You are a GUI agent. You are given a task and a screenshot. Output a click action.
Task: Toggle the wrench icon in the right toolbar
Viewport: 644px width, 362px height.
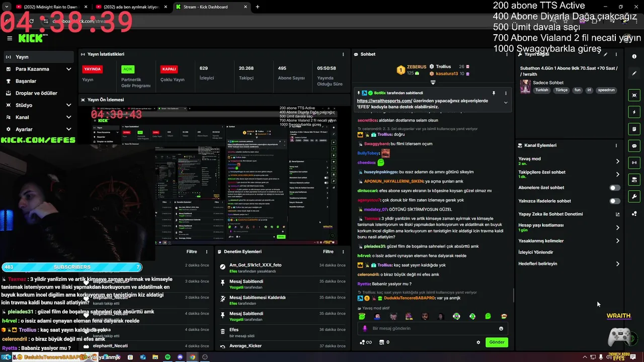[x=634, y=197]
